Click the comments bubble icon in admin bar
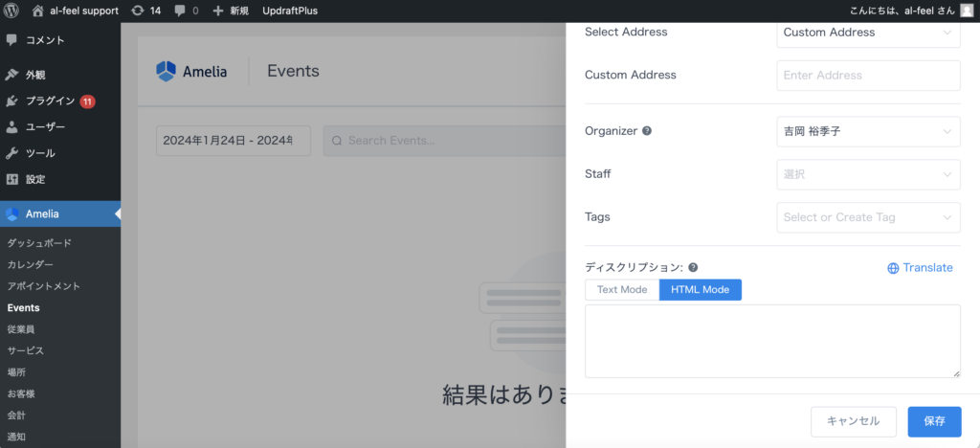The image size is (980, 448). [x=180, y=11]
